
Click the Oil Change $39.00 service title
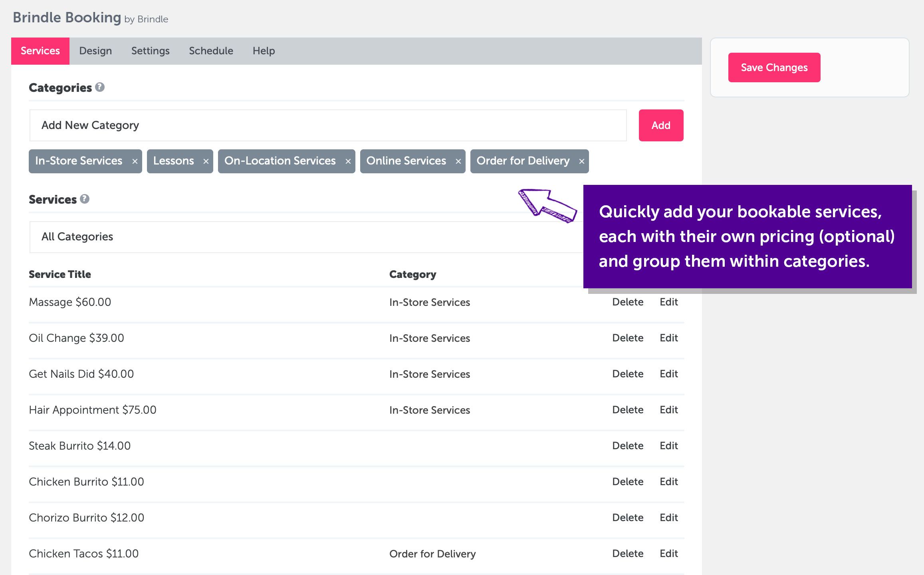[x=76, y=338]
